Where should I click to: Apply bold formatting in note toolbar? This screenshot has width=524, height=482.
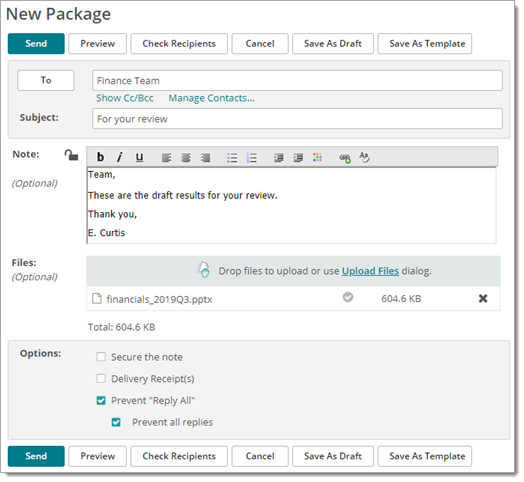coord(100,157)
